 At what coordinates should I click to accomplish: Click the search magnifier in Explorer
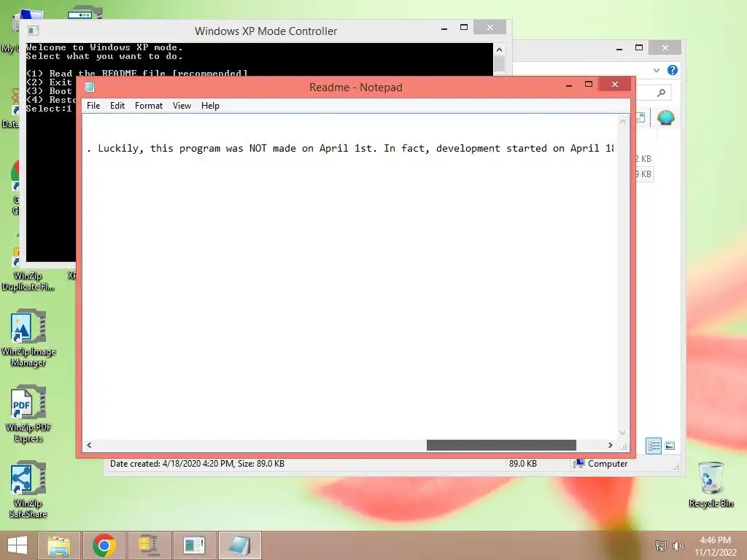coord(661,93)
